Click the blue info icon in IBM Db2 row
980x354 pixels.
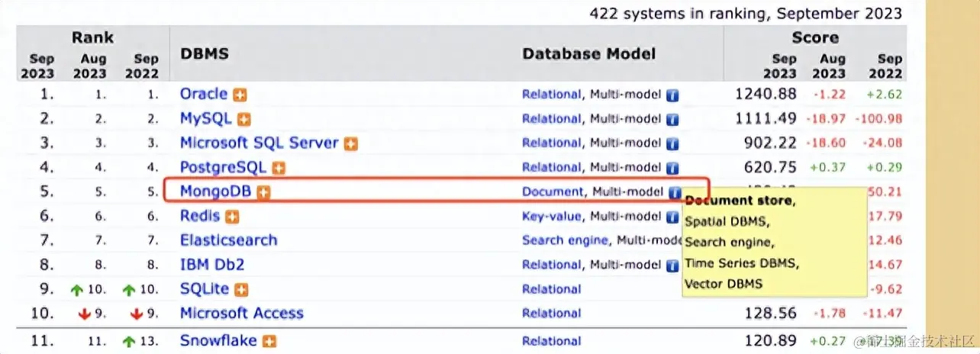(672, 265)
